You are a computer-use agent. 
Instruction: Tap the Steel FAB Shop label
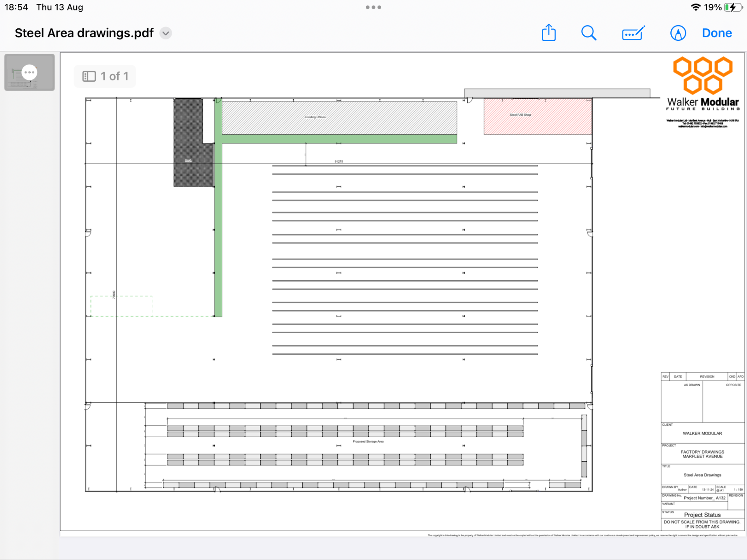520,115
